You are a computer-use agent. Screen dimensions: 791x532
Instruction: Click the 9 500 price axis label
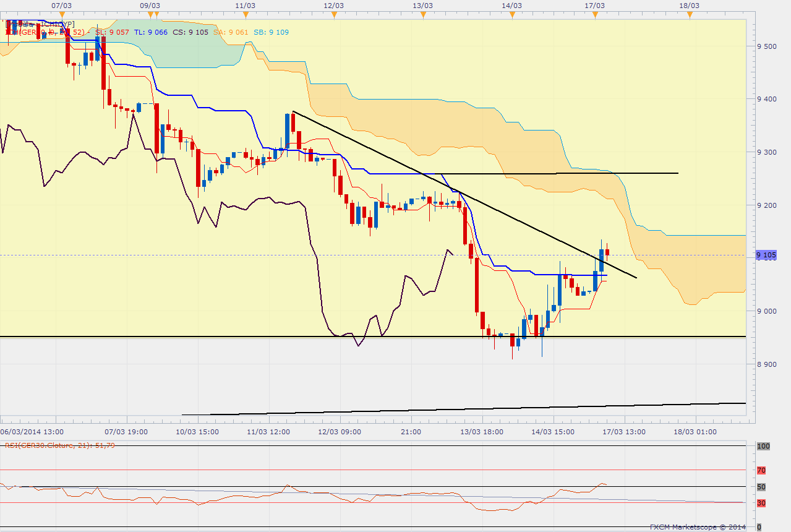(x=767, y=46)
